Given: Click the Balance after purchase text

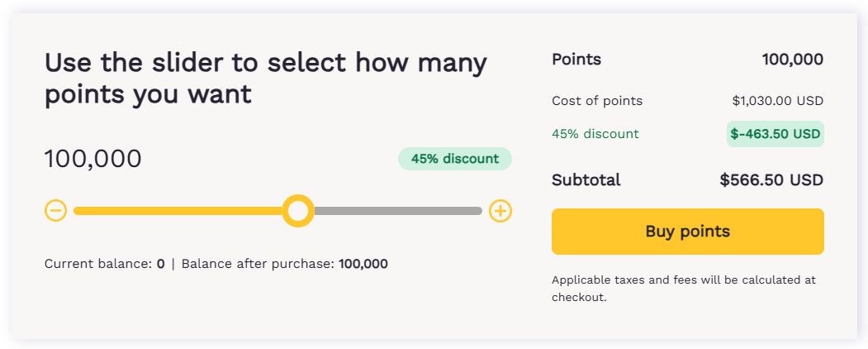Looking at the screenshot, I should click(x=284, y=265).
